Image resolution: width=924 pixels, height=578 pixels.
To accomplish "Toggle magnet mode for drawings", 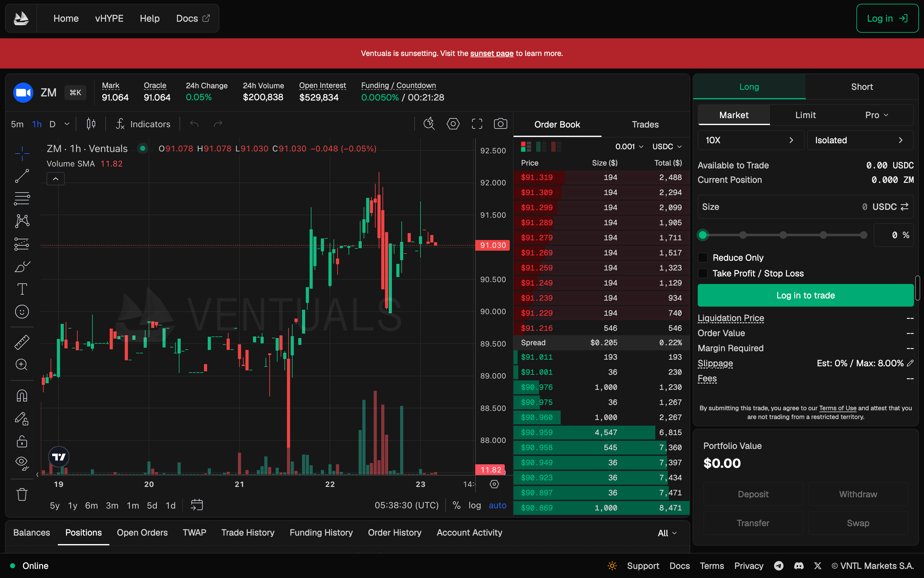I will pyautogui.click(x=22, y=396).
